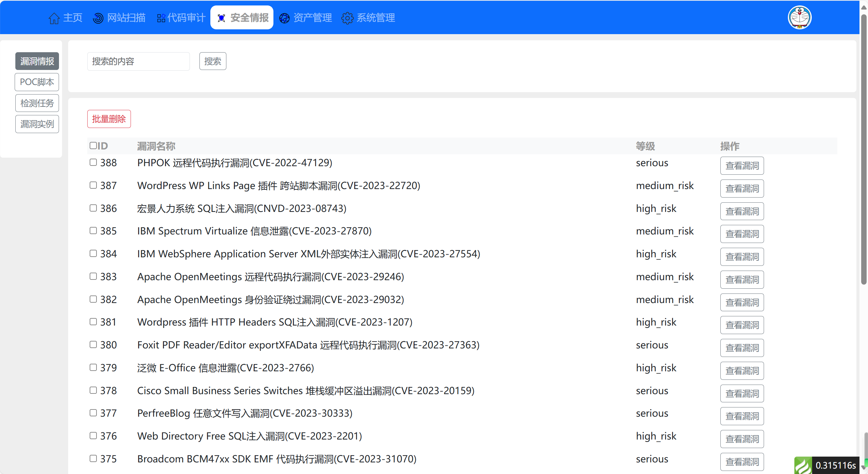Click the red 批量删除 button
This screenshot has height=474, width=868.
point(109,119)
